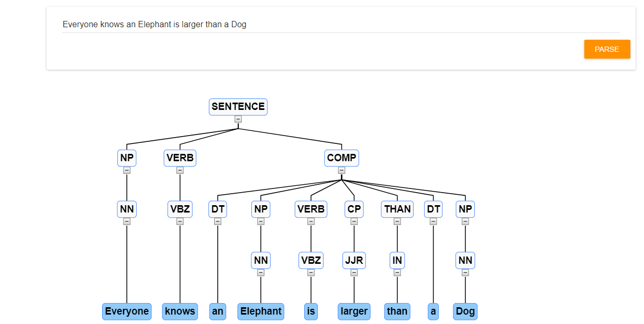The image size is (644, 324).
Task: Select the IN node above than
Action: click(397, 260)
